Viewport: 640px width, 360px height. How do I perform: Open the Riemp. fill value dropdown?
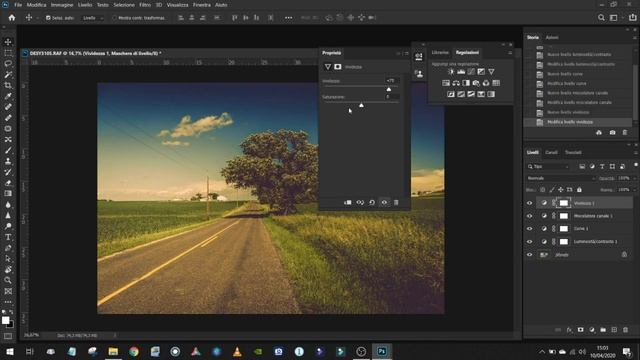click(x=634, y=190)
